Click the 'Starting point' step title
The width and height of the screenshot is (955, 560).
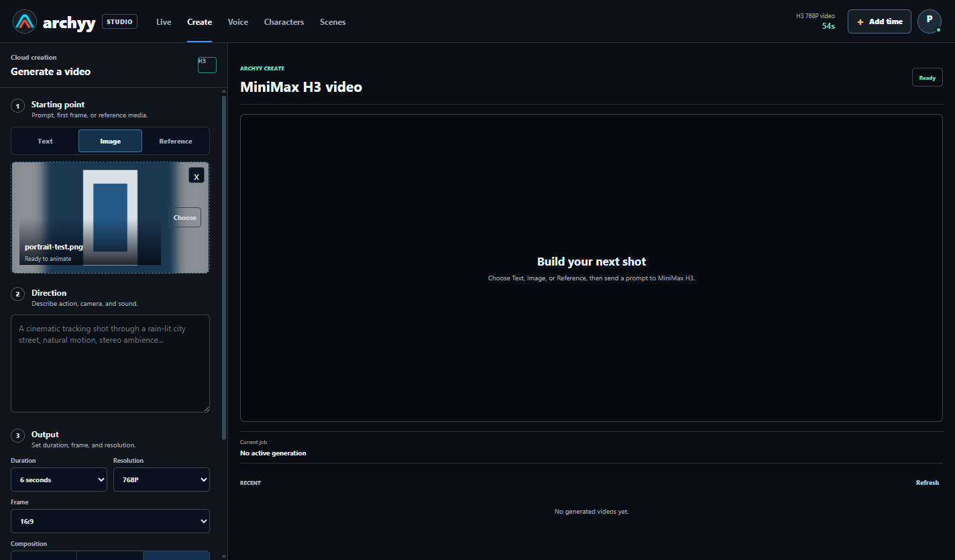click(x=58, y=105)
